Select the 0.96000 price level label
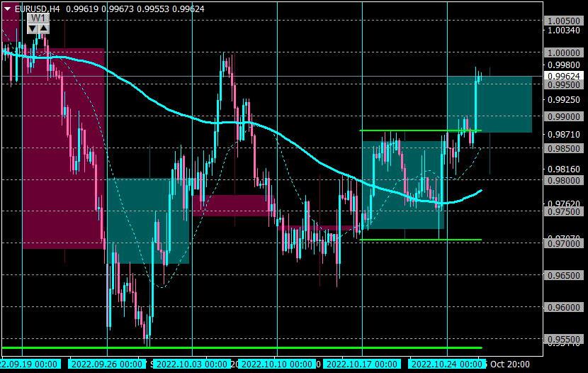Image resolution: width=588 pixels, height=373 pixels. tap(564, 307)
